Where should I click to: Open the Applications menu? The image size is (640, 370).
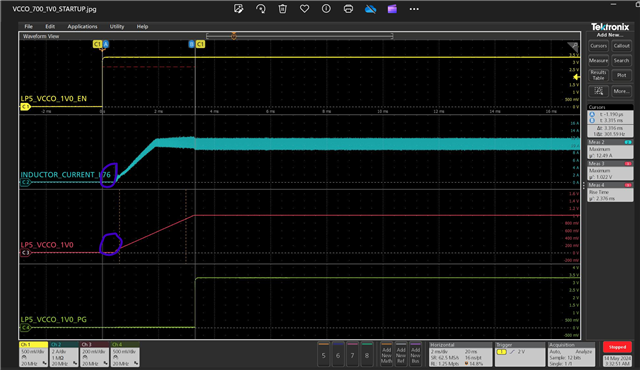pos(82,26)
